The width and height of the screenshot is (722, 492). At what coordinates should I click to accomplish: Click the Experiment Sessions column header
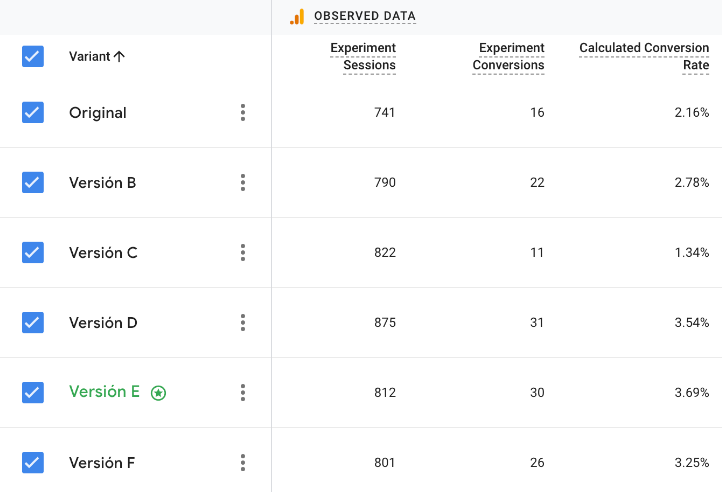tap(362, 57)
